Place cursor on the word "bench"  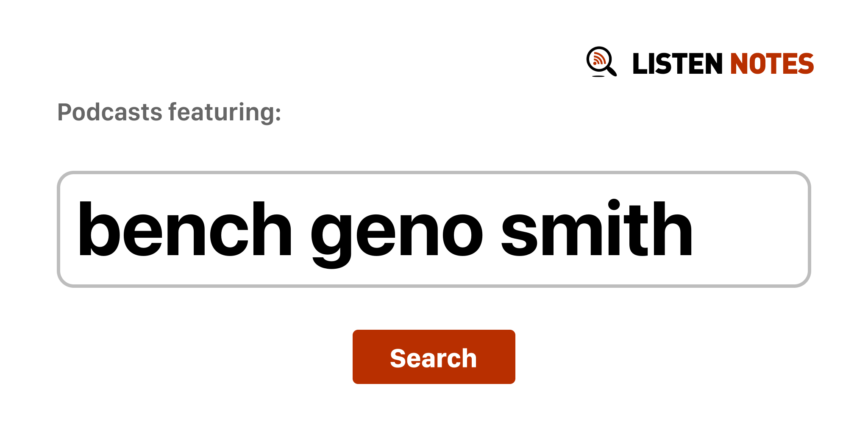click(185, 229)
